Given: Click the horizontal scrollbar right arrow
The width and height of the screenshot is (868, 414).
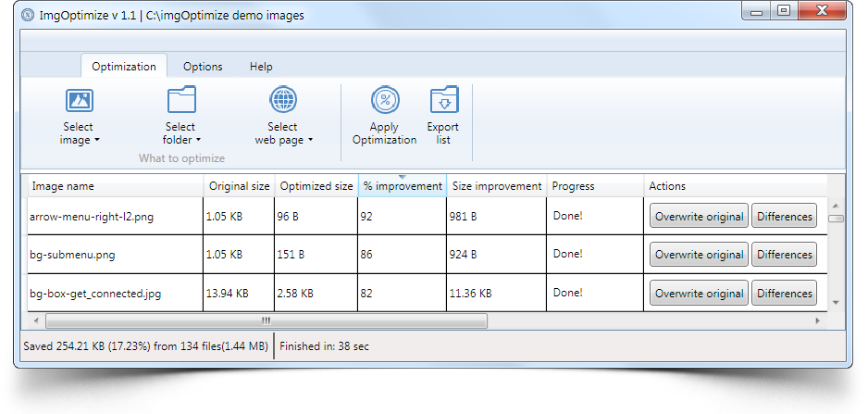Looking at the screenshot, I should (818, 320).
